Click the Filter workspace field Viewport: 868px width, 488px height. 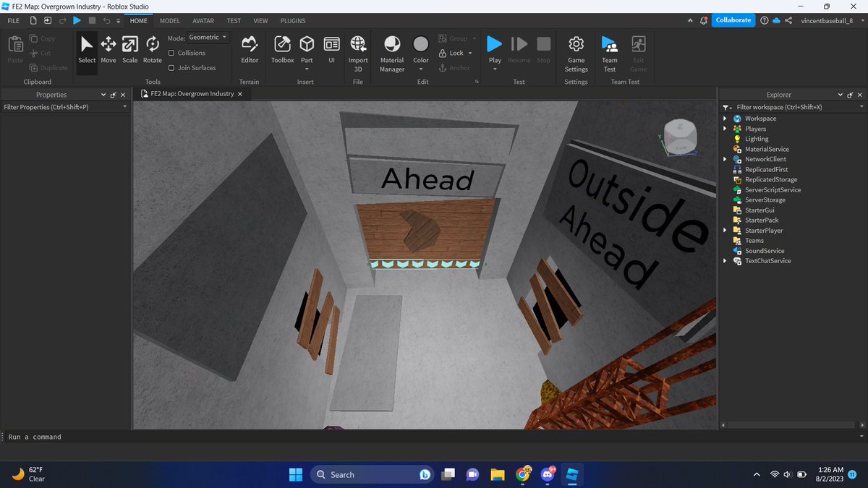(x=793, y=107)
